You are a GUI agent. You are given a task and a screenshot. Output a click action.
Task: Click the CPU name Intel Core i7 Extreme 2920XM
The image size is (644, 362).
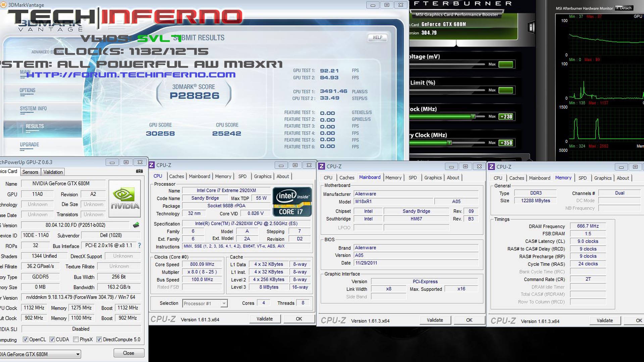pos(226,191)
